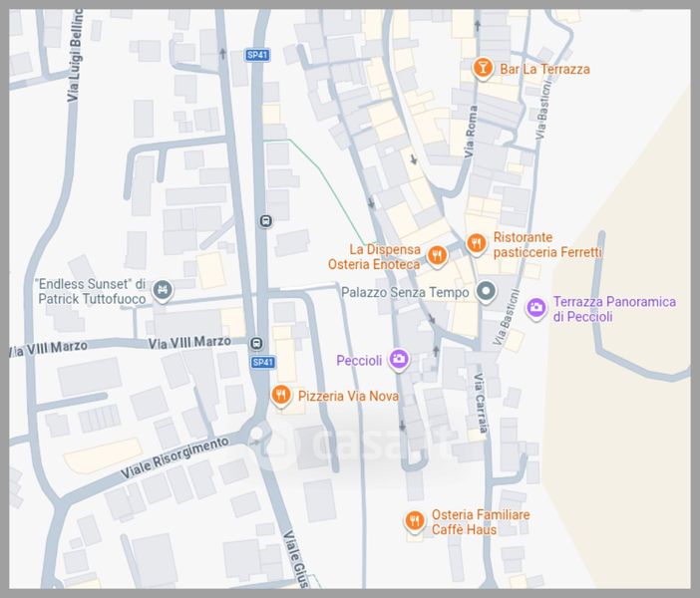Click the Pizzeria Via Nova text label
700x598 pixels.
pos(348,396)
